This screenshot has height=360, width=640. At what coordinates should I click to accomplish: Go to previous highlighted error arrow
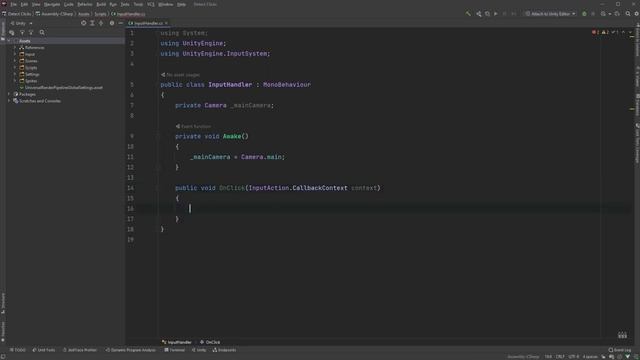[623, 32]
